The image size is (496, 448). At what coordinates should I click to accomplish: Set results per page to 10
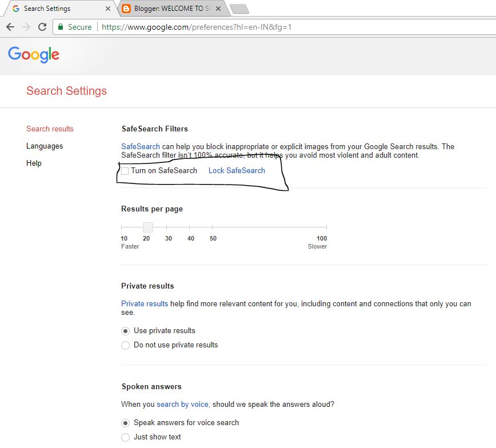click(122, 227)
